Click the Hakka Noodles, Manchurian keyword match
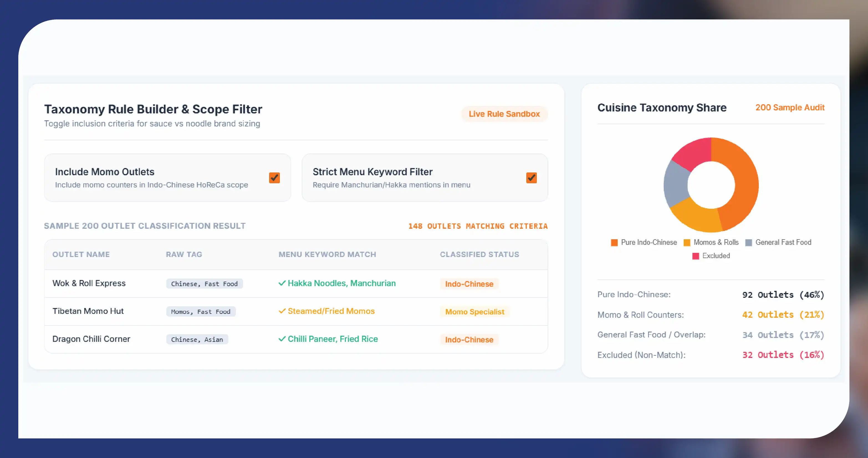 pos(342,283)
